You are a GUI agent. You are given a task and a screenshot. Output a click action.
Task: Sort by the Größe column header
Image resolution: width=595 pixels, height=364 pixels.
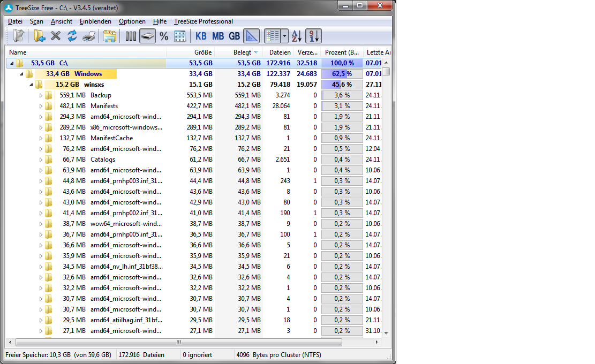coord(191,52)
